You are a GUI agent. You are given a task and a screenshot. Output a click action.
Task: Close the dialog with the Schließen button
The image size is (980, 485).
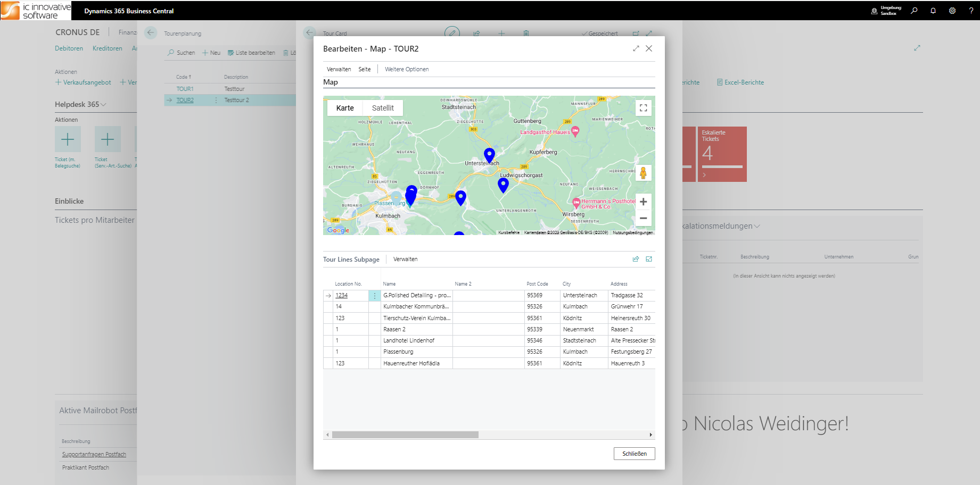634,454
